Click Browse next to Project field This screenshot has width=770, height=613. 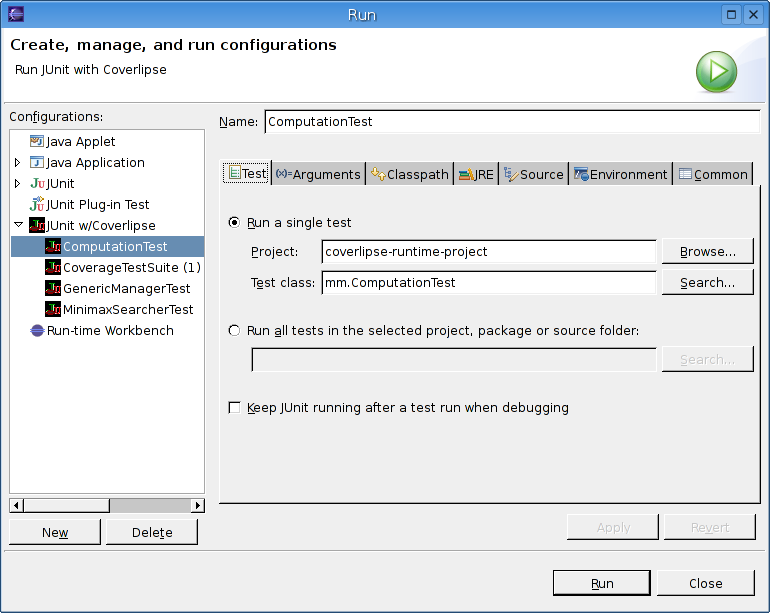pyautogui.click(x=707, y=252)
